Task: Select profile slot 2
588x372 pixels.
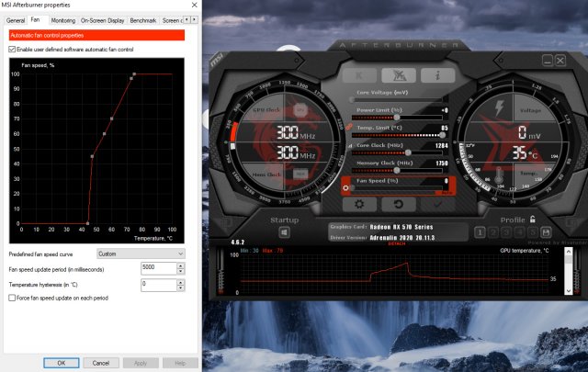Action: tap(493, 232)
